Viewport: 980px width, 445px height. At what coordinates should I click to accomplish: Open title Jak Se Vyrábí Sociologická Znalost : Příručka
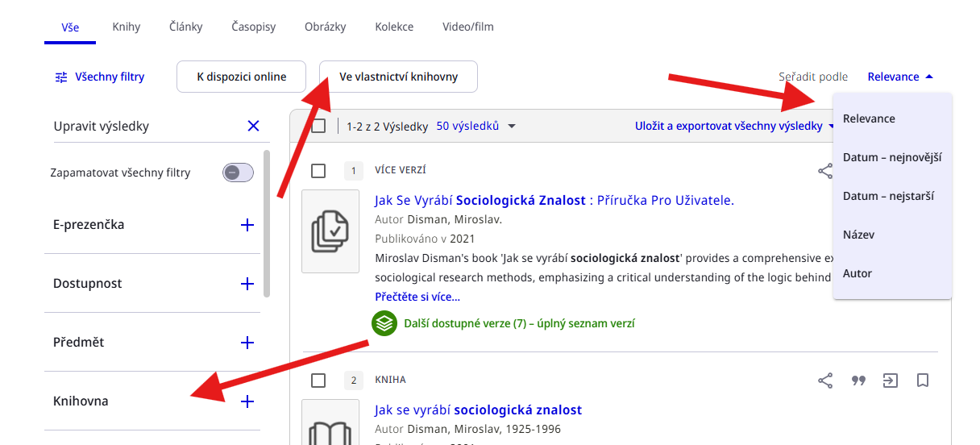pyautogui.click(x=554, y=201)
